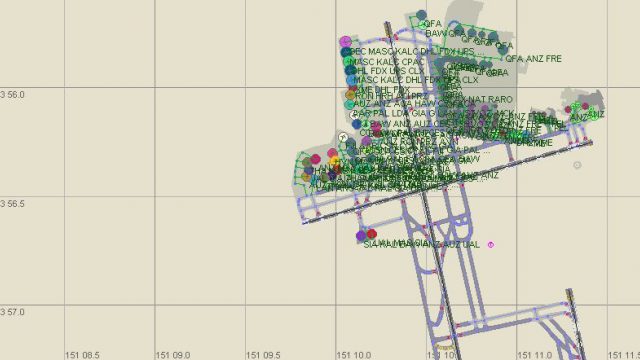
Task: Click longitude axis label '151 10.0'
Action: coord(354,356)
